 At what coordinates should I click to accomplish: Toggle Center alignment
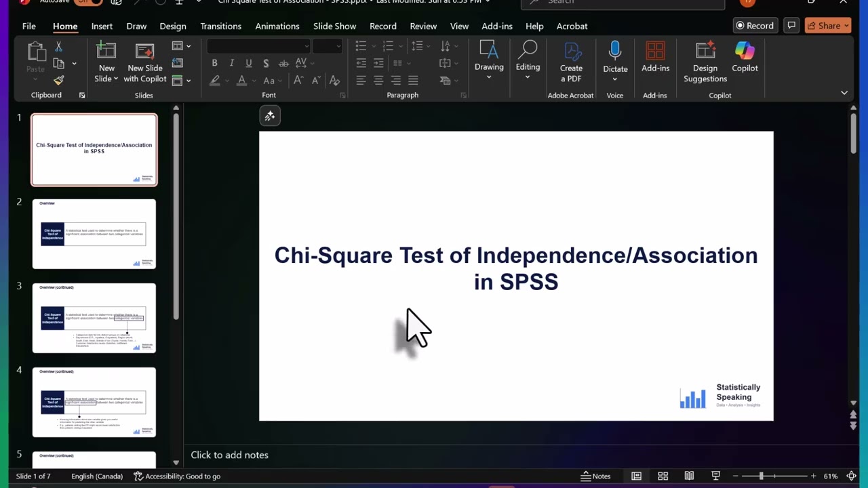point(378,80)
